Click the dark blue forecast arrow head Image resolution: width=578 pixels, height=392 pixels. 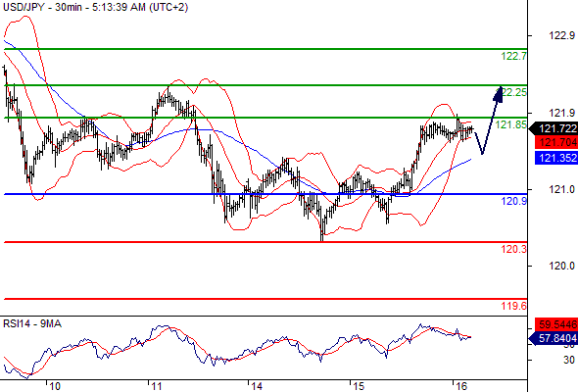pyautogui.click(x=499, y=94)
